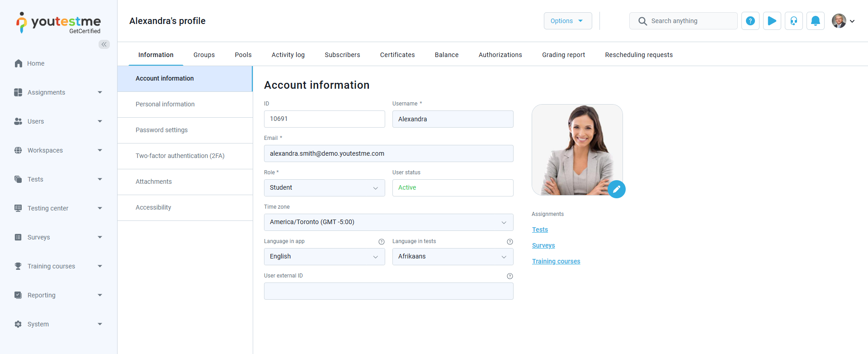The width and height of the screenshot is (868, 354).
Task: Click the Tests sidebar icon
Action: click(18, 179)
